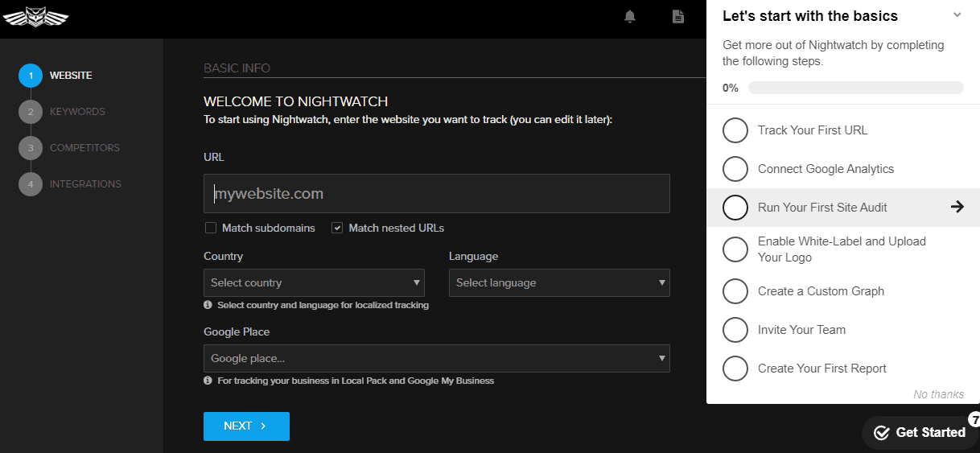Mark Track Your First URL circle
Screen dimensions: 980x453
pyautogui.click(x=735, y=130)
